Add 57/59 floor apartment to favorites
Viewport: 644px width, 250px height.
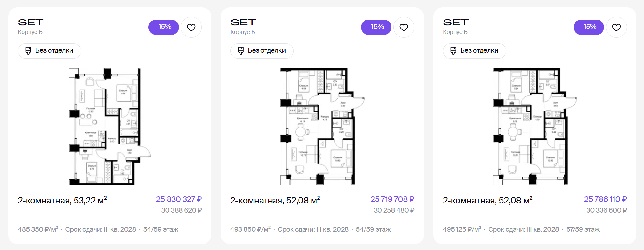616,28
